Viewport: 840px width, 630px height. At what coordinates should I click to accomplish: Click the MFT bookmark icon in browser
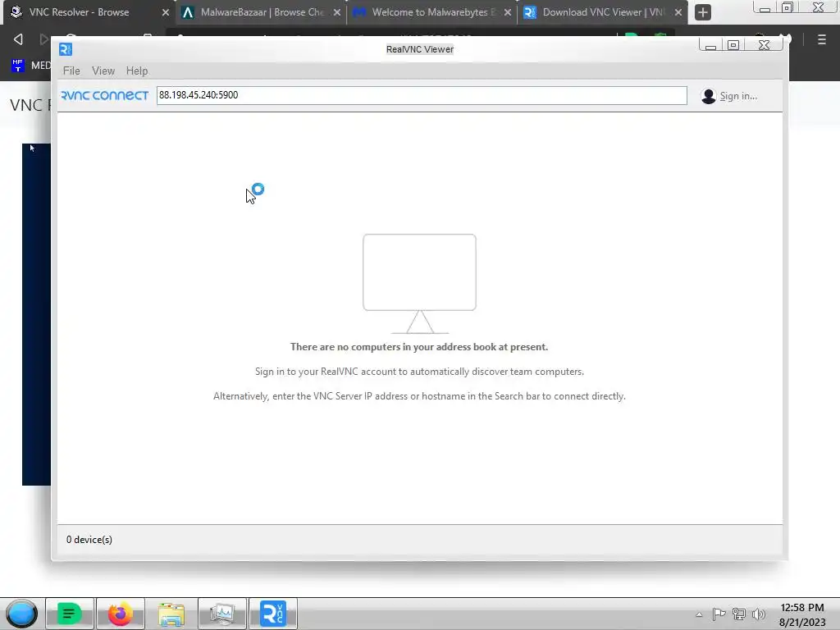click(18, 66)
